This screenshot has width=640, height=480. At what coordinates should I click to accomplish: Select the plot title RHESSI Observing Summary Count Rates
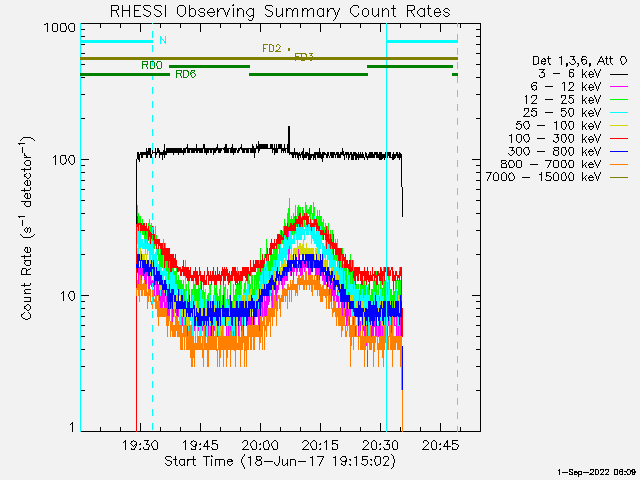pos(280,11)
